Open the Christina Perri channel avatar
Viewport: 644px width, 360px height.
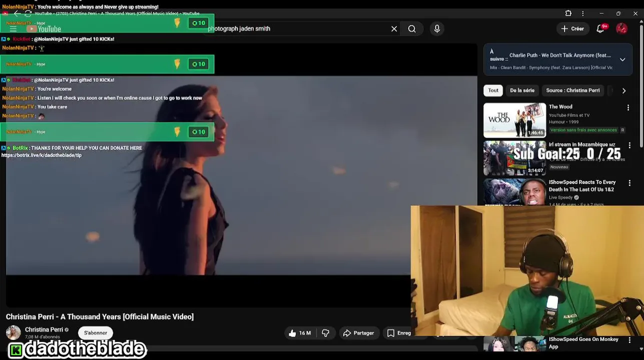14,332
